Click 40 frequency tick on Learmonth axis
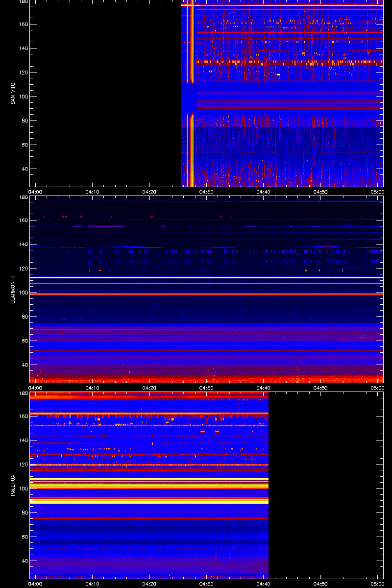392x588 pixels. [24, 365]
